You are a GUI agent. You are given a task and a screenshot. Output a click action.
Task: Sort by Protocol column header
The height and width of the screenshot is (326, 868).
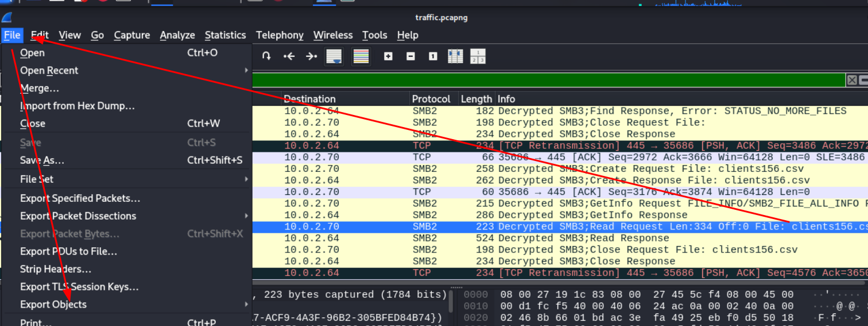[x=434, y=99]
